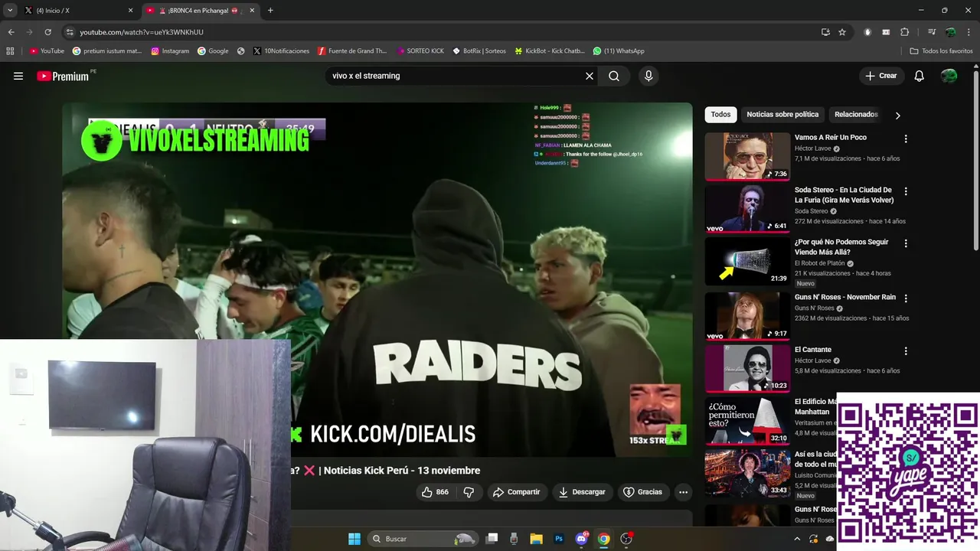Image resolution: width=980 pixels, height=551 pixels.
Task: Click the page's vertical scrollbar
Action: pyautogui.click(x=975, y=159)
